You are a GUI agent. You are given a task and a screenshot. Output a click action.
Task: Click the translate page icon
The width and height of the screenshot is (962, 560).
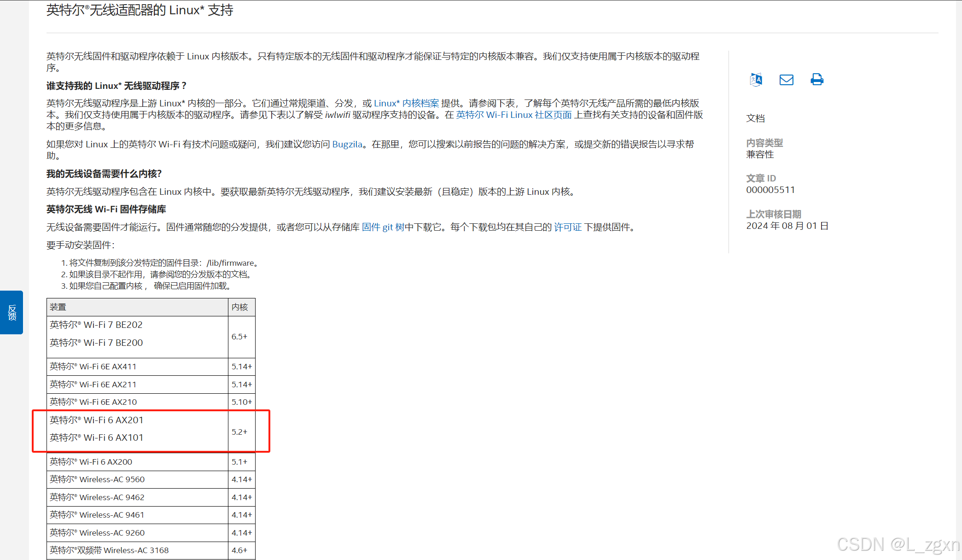pyautogui.click(x=756, y=80)
